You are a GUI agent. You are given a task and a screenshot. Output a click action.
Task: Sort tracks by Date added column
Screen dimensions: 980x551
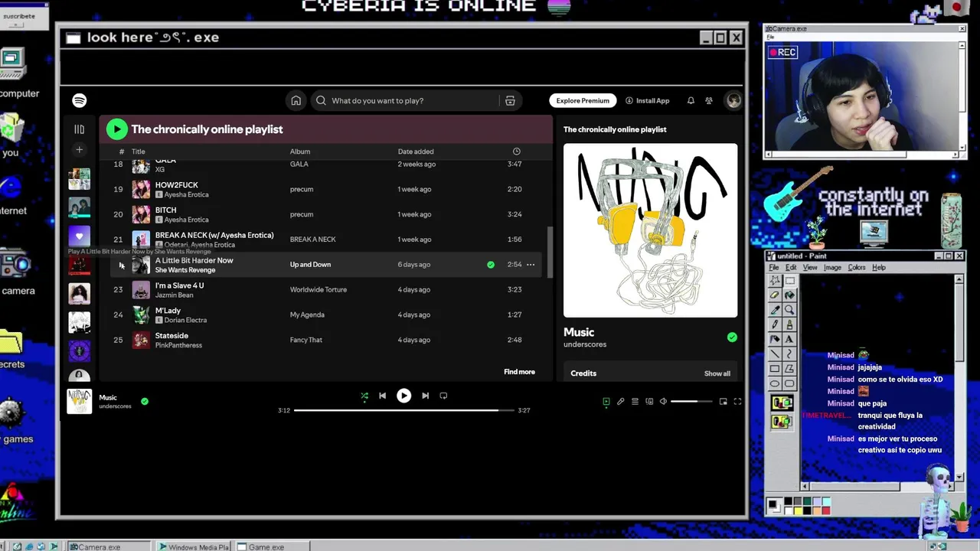point(416,152)
